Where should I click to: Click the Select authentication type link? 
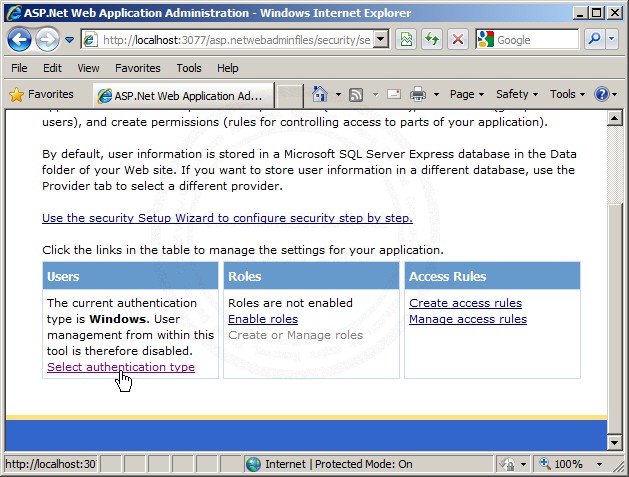[121, 367]
